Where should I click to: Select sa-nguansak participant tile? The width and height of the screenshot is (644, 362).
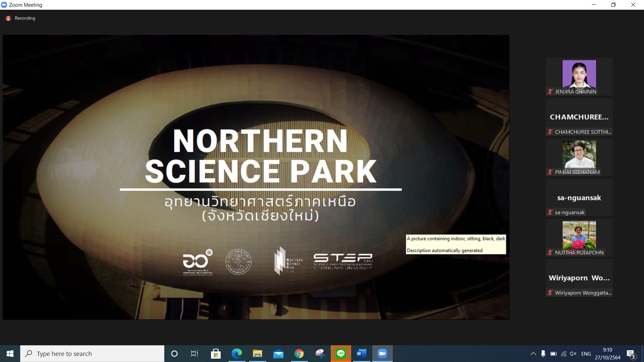[x=579, y=197]
